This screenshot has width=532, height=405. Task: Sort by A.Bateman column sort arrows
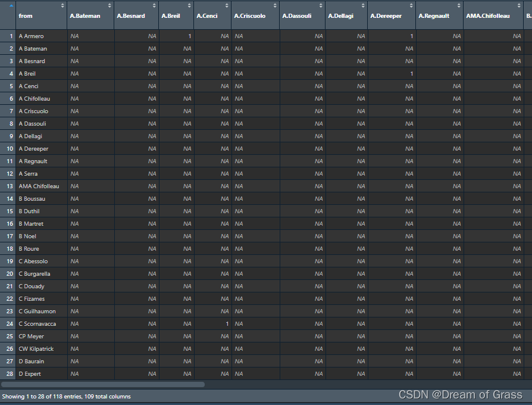coord(109,5)
